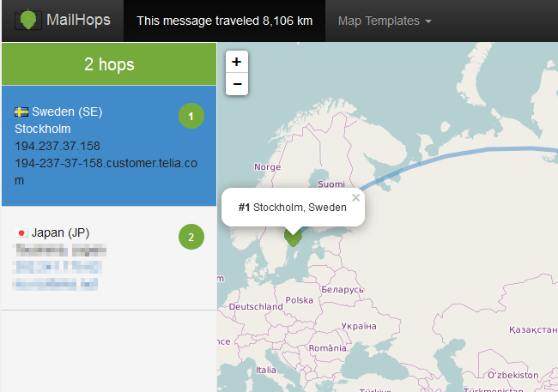Select the Sweden (SE) hop entry
Viewport: 558px width, 392px height.
pos(94,146)
